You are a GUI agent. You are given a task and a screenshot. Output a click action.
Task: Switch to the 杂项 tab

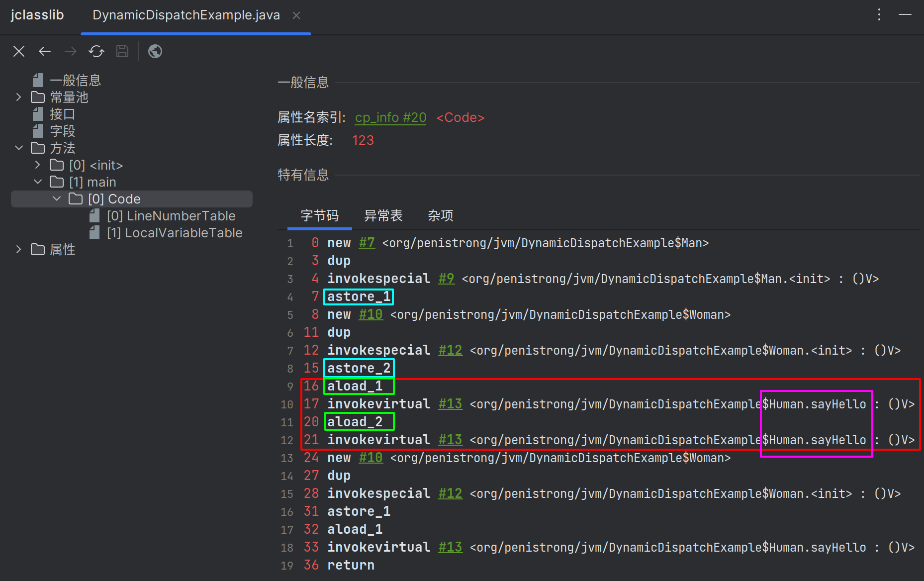[441, 215]
